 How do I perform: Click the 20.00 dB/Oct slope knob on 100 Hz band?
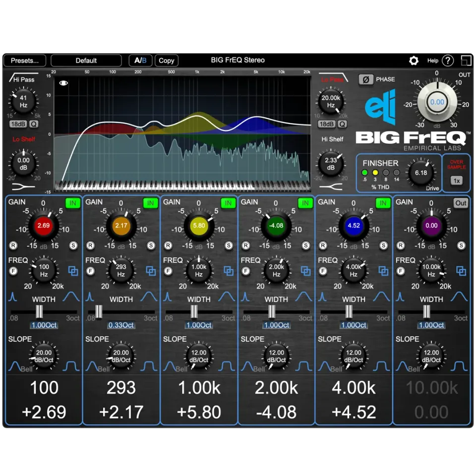click(x=44, y=356)
